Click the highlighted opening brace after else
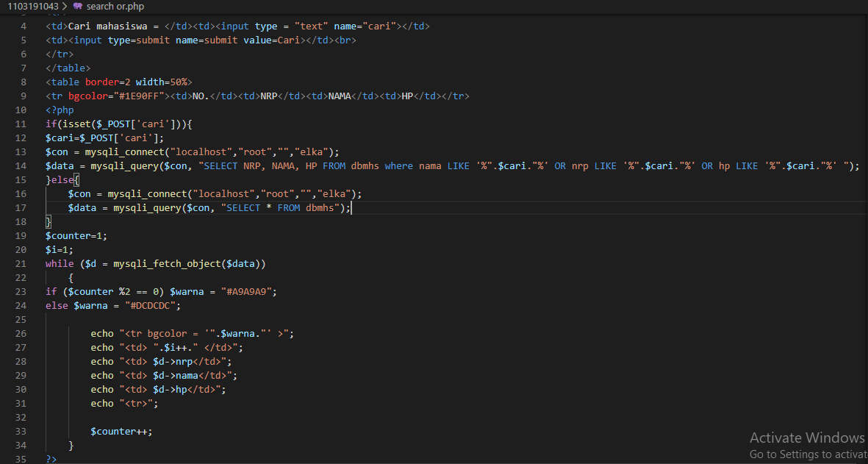868x464 pixels. pos(76,180)
